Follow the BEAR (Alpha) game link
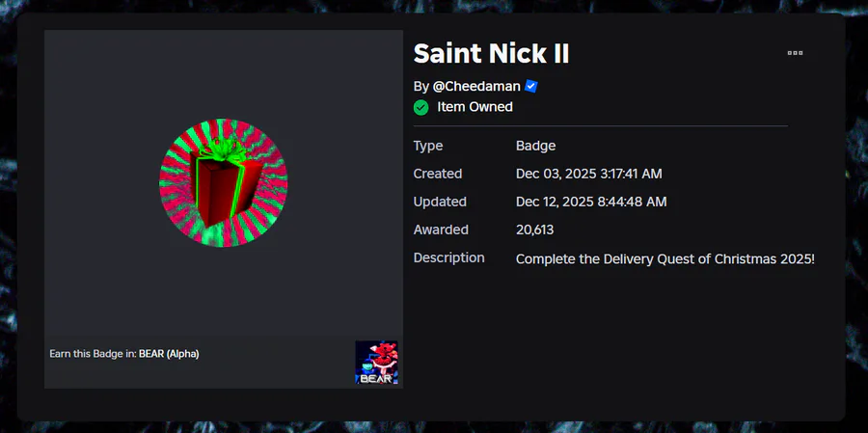 coord(169,354)
